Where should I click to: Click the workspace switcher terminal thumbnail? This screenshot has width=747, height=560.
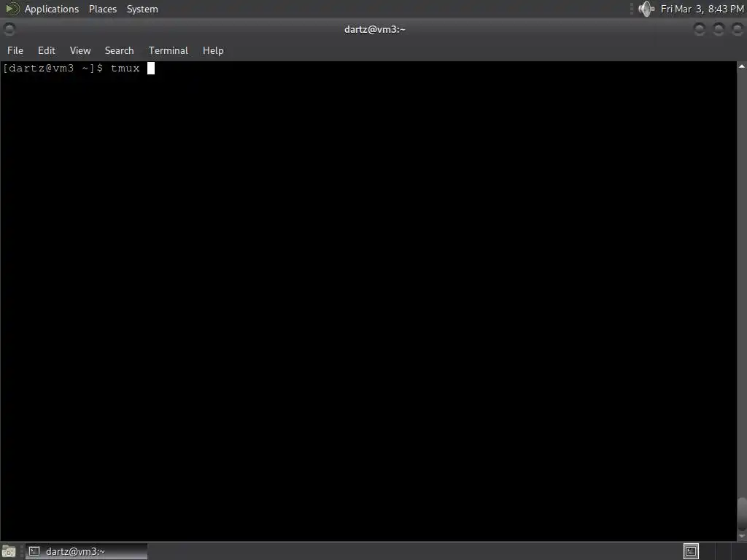(691, 551)
